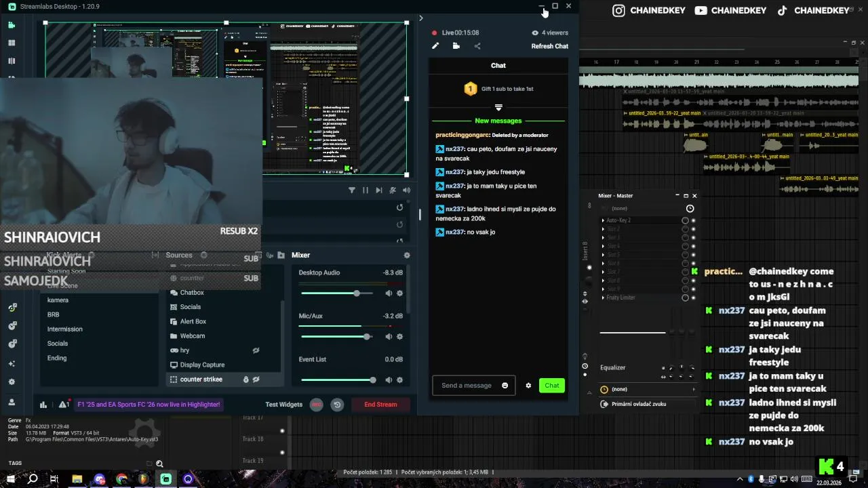Screen dimensions: 868x488
Task: Switch to the Ending scene
Action: (57, 358)
